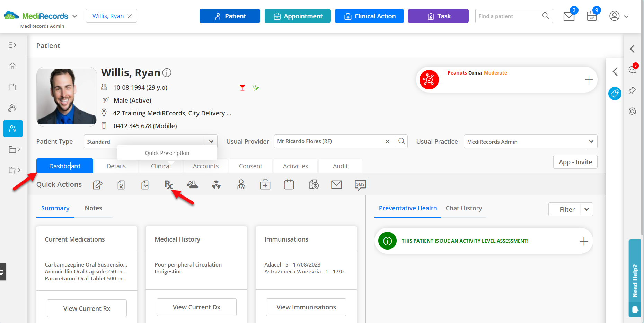Click the red allergy alert icon
The image size is (644, 323).
tap(429, 80)
